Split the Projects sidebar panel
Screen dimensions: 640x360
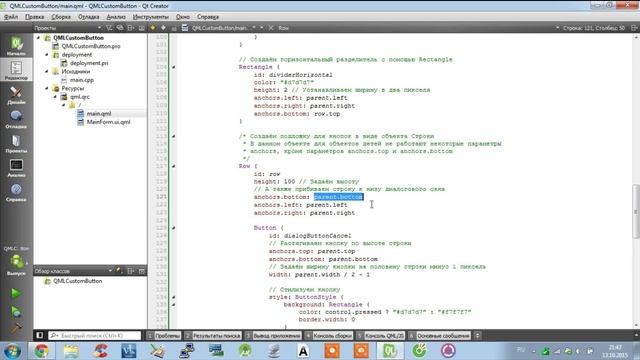(x=131, y=28)
